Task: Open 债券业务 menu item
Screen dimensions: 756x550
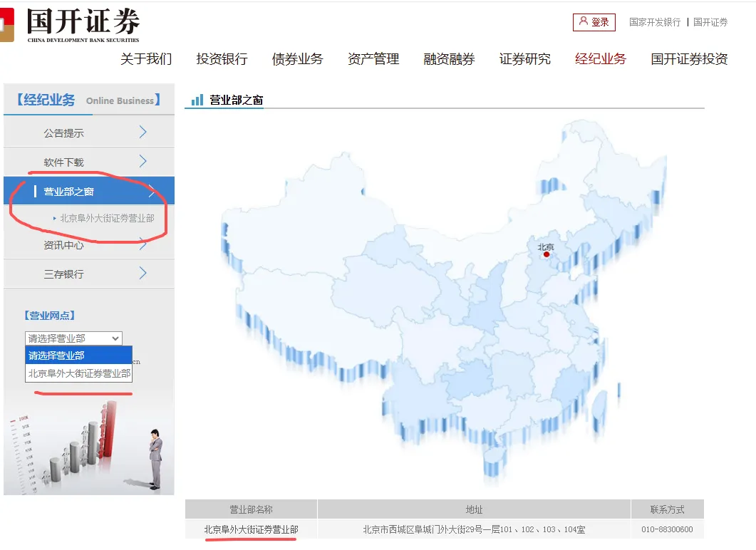Action: pyautogui.click(x=297, y=59)
